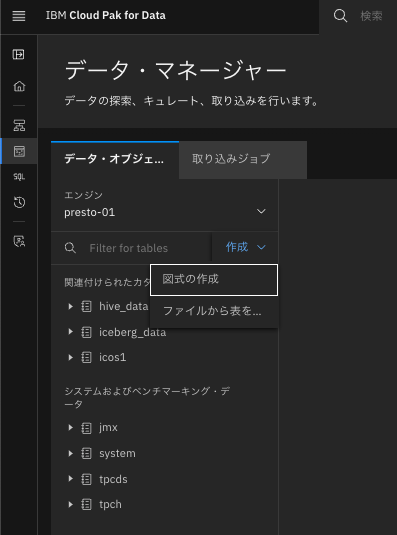Toggle the 作成 create dropdown button
This screenshot has height=535, width=397.
coord(245,247)
